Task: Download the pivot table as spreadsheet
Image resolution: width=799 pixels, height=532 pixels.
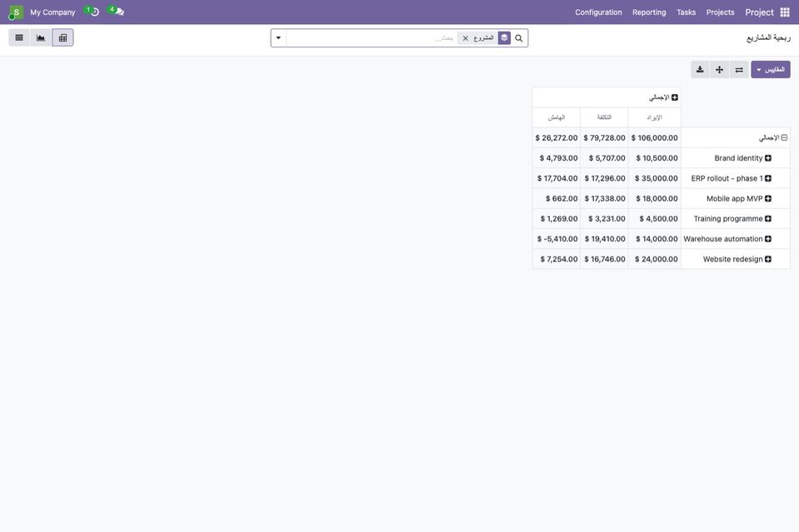Action: pyautogui.click(x=700, y=70)
